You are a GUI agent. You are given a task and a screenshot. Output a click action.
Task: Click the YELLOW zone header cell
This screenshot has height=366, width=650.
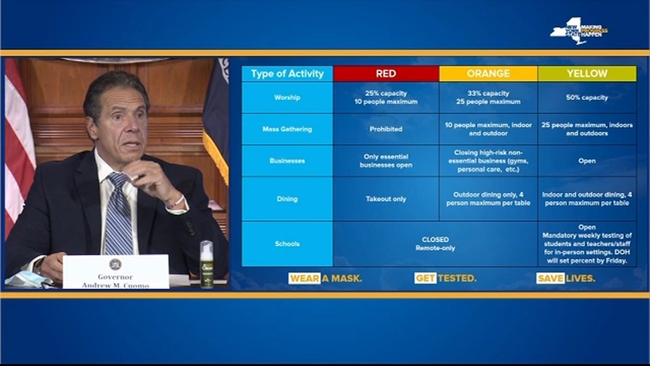pyautogui.click(x=587, y=74)
